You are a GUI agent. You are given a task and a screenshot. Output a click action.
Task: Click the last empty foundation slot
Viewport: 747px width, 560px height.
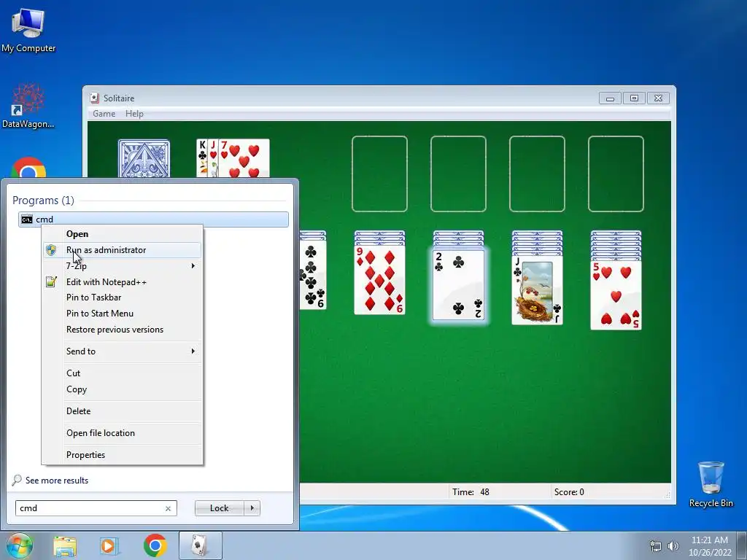616,174
